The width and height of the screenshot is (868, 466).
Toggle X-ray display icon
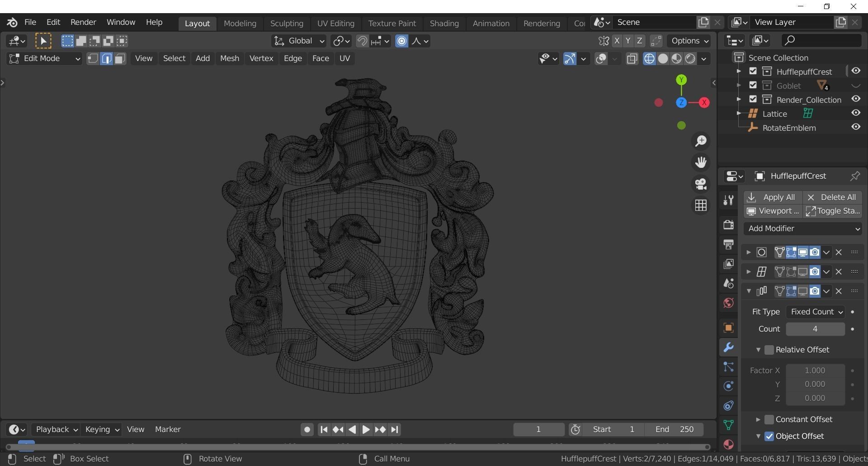tap(632, 59)
